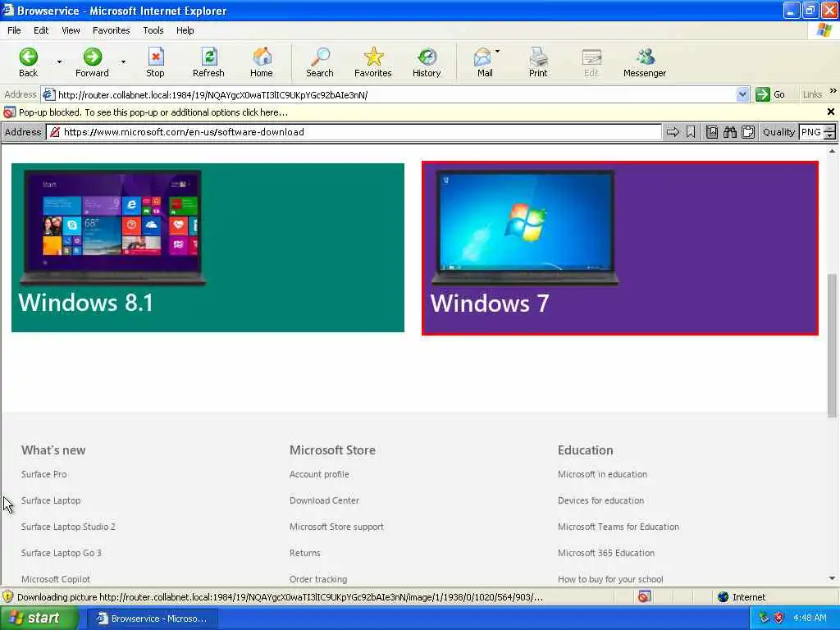Screen dimensions: 840x630
Task: Follow the Surface Pro link
Action: tap(44, 474)
